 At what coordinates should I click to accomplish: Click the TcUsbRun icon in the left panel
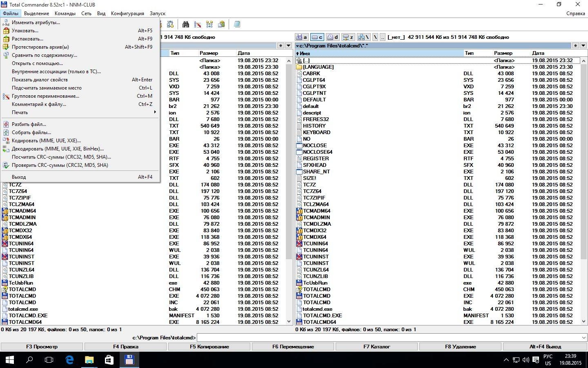5,283
